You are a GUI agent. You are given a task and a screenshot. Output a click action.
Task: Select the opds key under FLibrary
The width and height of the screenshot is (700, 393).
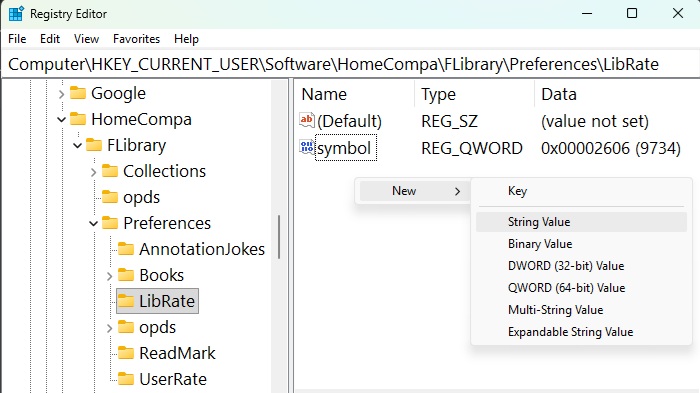click(141, 197)
